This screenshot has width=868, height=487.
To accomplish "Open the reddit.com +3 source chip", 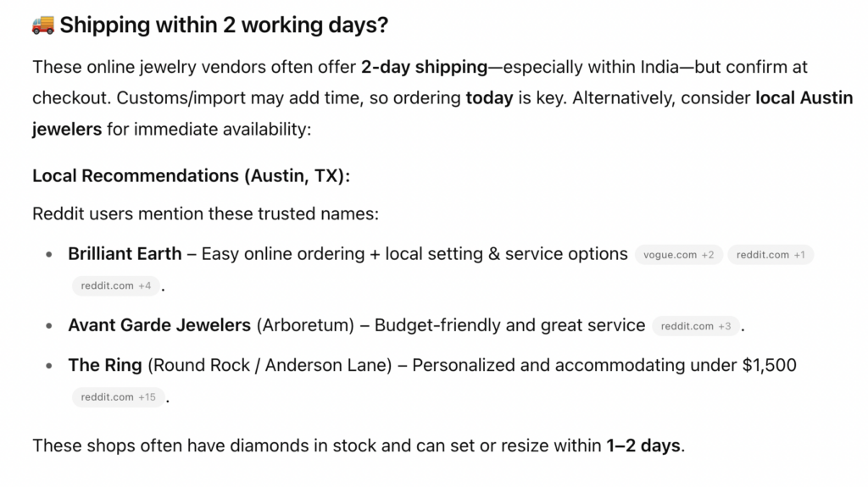I will 695,326.
